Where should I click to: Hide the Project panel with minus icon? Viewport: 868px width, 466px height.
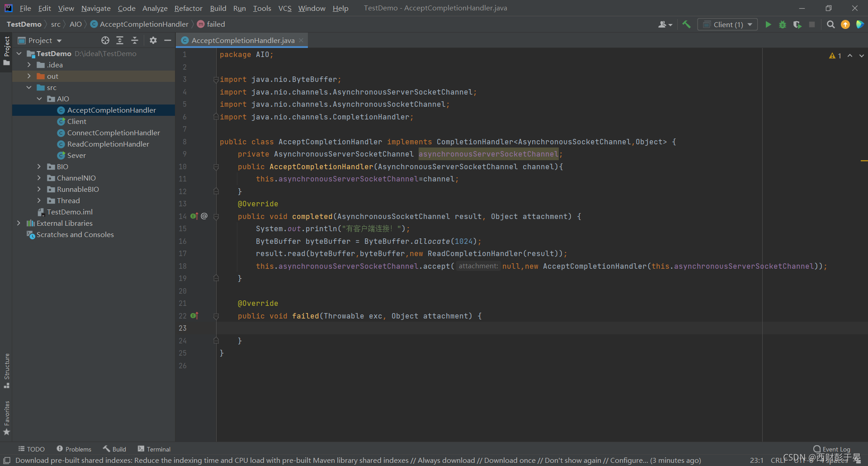click(x=168, y=40)
